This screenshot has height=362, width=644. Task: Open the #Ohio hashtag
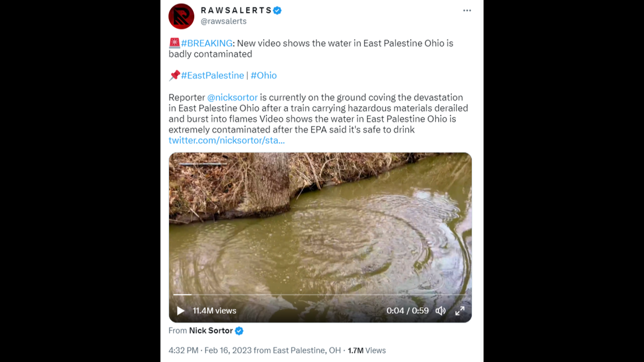click(x=263, y=75)
